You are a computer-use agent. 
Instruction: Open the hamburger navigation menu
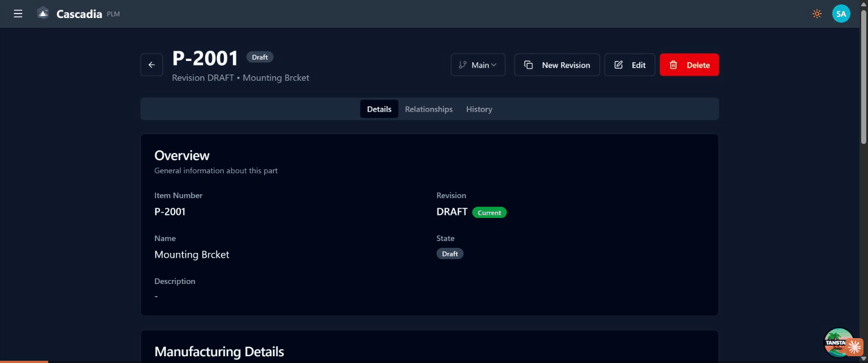[18, 14]
